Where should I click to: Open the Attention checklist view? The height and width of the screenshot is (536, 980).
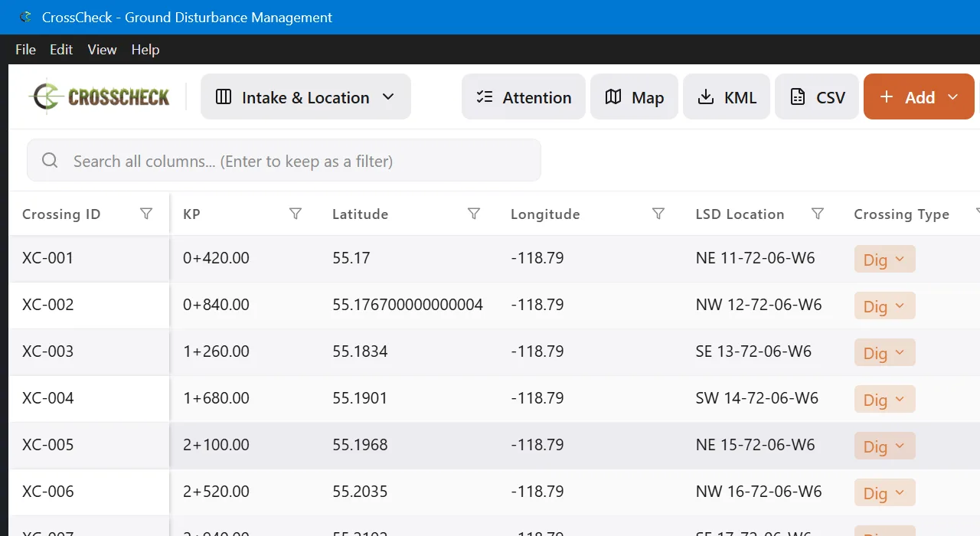pos(524,96)
